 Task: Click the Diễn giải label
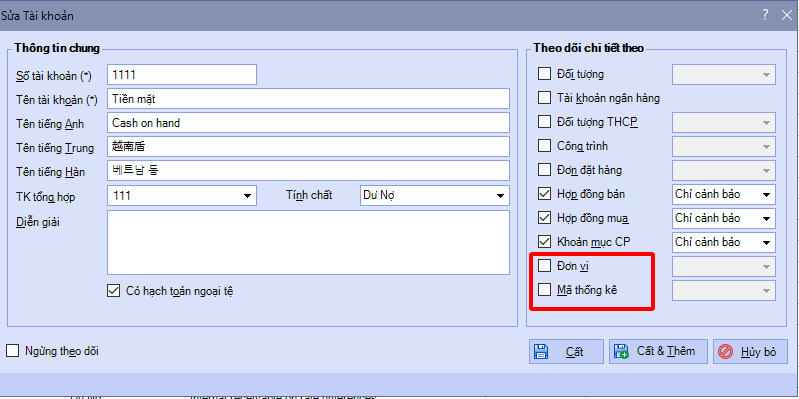pyautogui.click(x=38, y=222)
